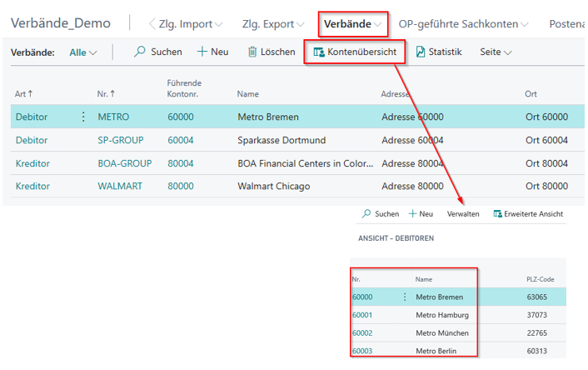Select the BOA Financial Centers name cell
Image resolution: width=588 pixels, height=370 pixels.
point(306,163)
